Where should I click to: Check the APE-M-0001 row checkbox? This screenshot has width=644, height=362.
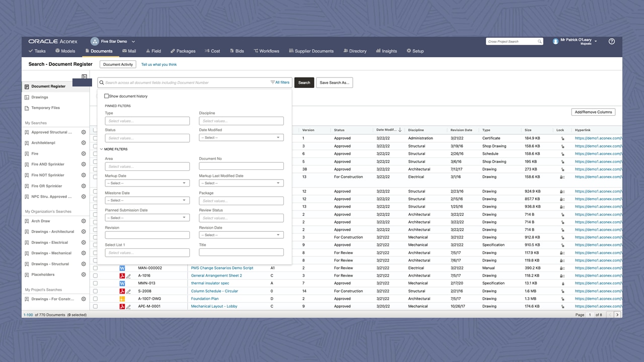coord(95,306)
